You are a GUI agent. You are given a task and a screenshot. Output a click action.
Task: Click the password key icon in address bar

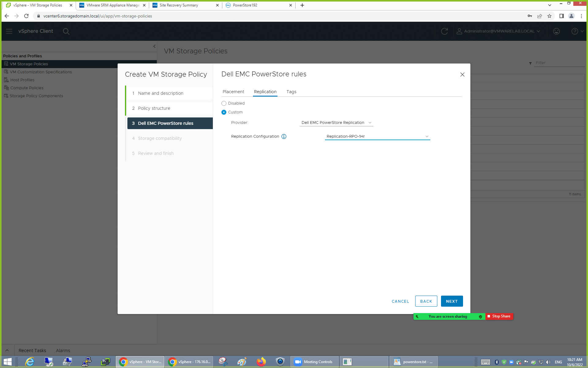[530, 16]
